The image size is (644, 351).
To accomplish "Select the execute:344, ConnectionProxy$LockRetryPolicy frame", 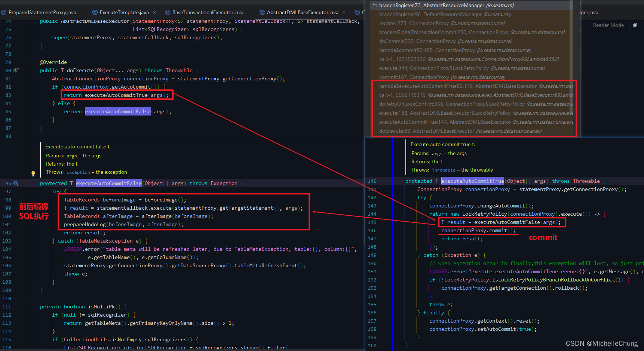I will 471,68.
